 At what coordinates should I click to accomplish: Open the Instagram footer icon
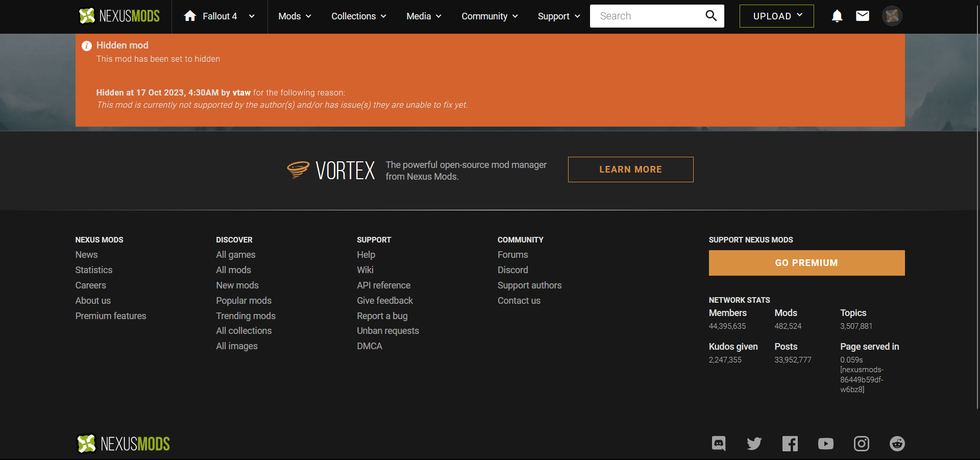(x=862, y=443)
